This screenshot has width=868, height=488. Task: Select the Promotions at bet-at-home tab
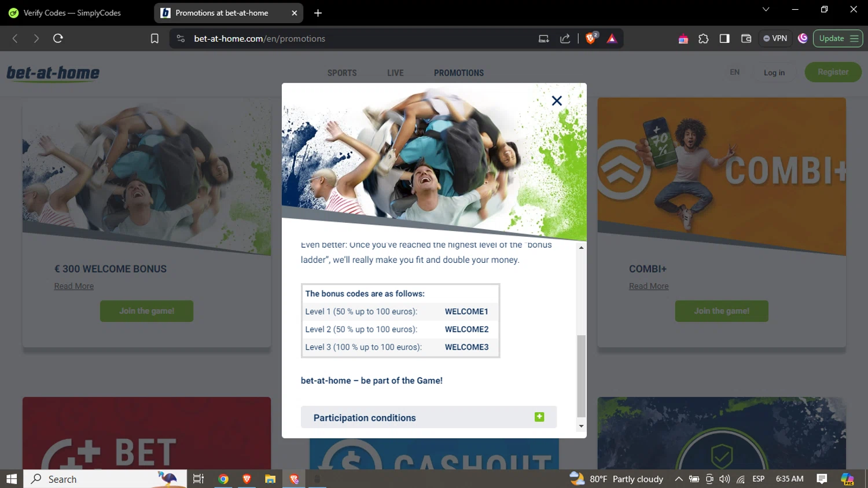(222, 13)
